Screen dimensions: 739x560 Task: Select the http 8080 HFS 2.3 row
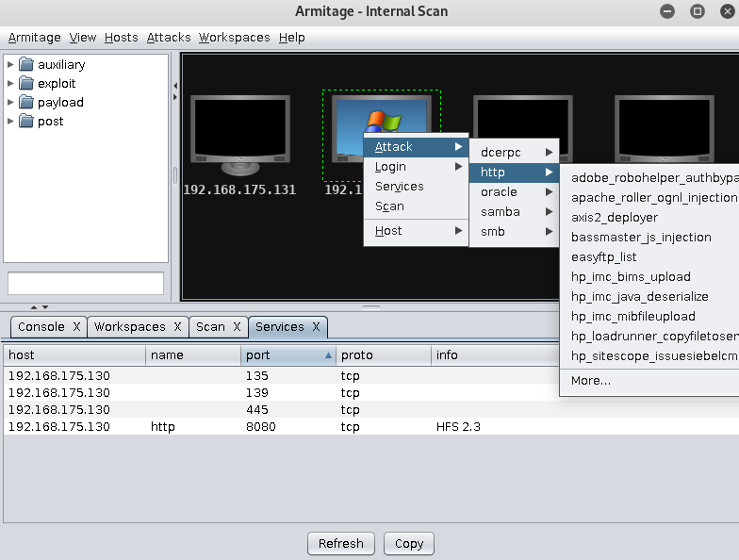pos(371,426)
